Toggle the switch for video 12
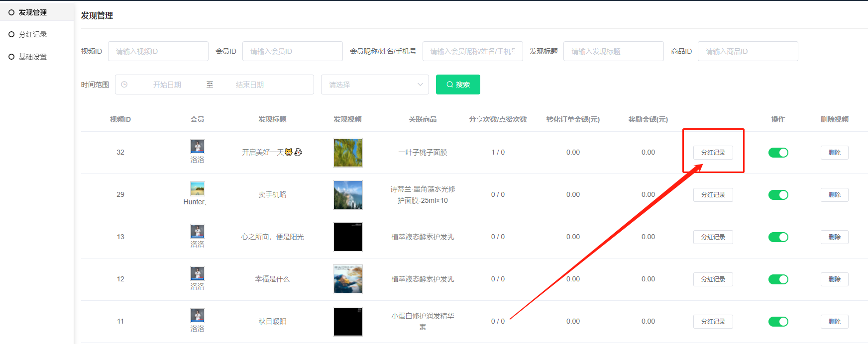This screenshot has height=344, width=868. tap(778, 279)
